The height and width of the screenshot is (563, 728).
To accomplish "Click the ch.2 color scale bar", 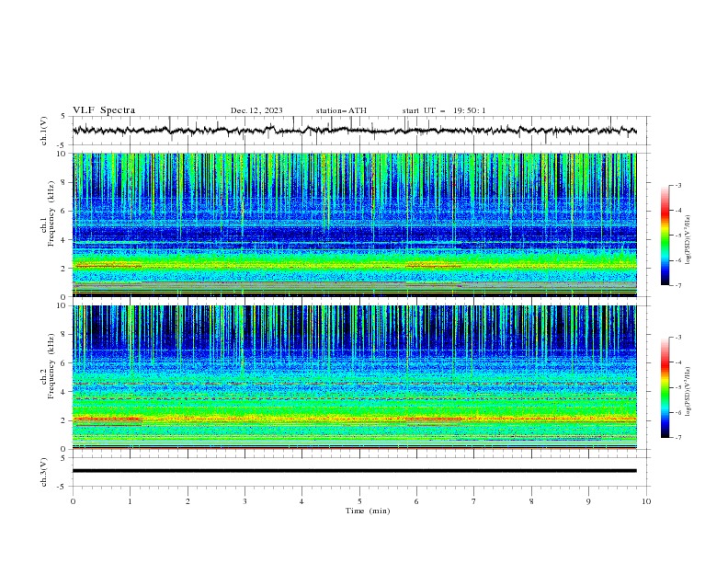I will [665, 387].
